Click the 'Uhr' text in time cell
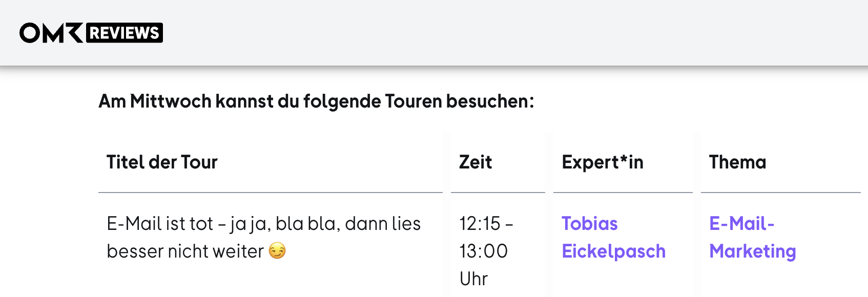 pyautogui.click(x=473, y=279)
